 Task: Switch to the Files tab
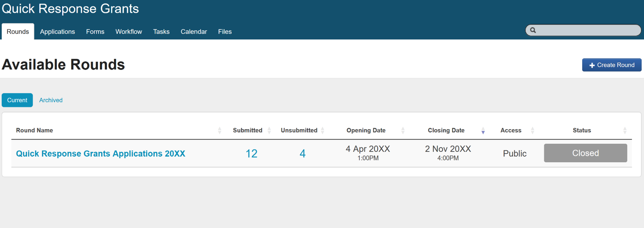225,32
